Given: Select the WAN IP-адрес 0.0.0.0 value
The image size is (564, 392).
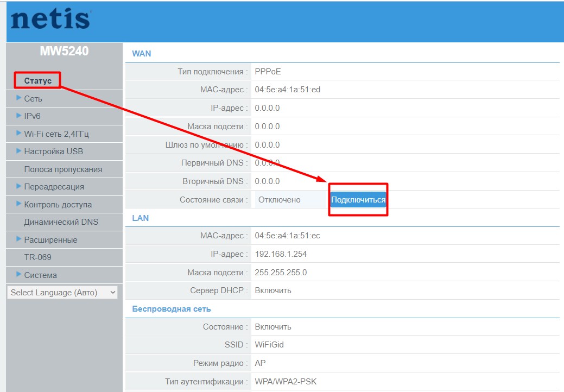Looking at the screenshot, I should pyautogui.click(x=267, y=108).
